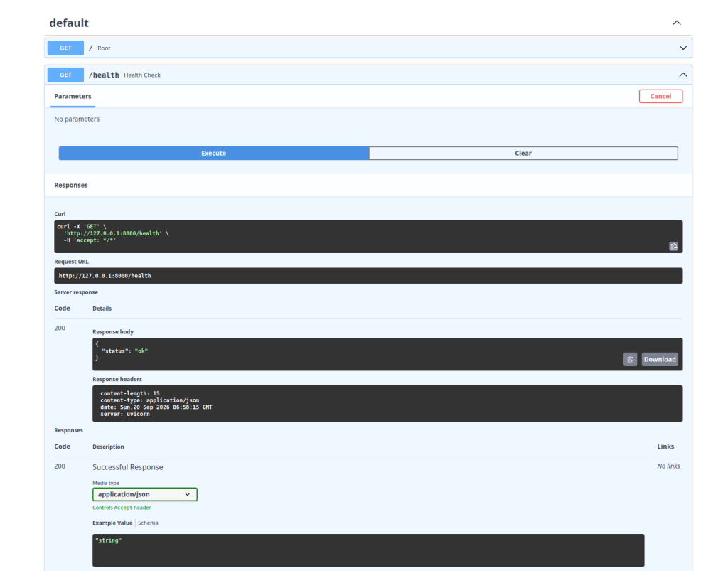Switch to the Schema tab
Screen dimensions: 728x571
(148, 523)
